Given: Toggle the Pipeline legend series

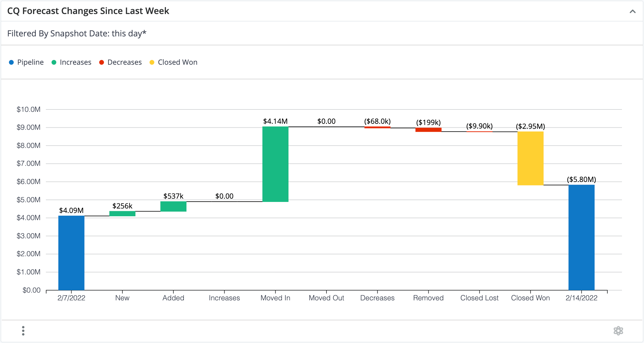Looking at the screenshot, I should (30, 62).
